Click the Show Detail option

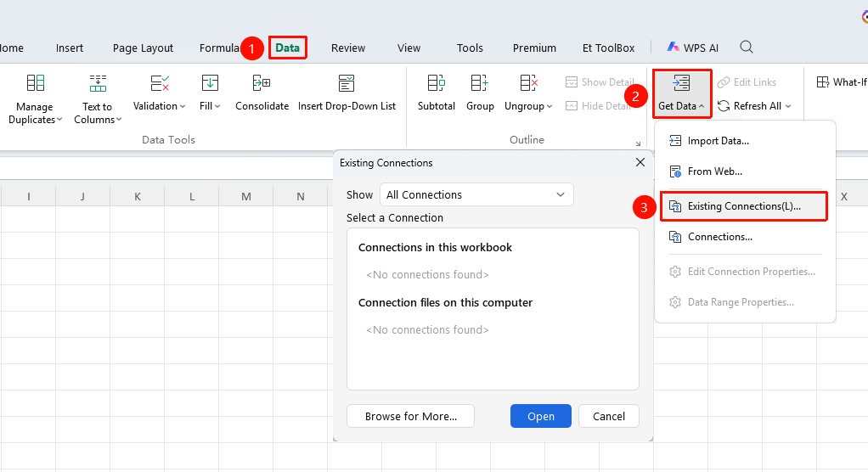coord(600,81)
